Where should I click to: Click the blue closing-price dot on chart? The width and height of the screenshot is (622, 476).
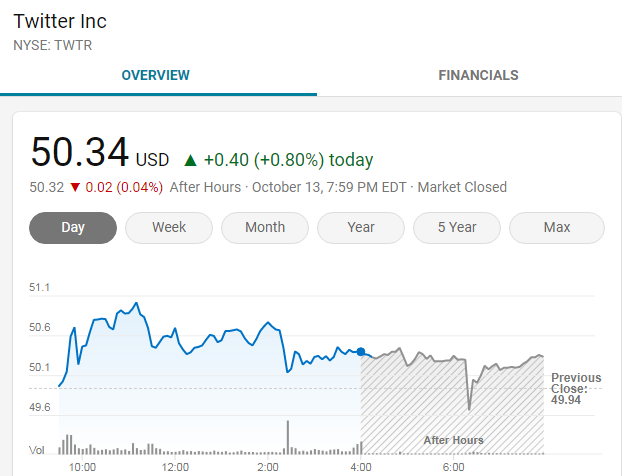point(361,352)
